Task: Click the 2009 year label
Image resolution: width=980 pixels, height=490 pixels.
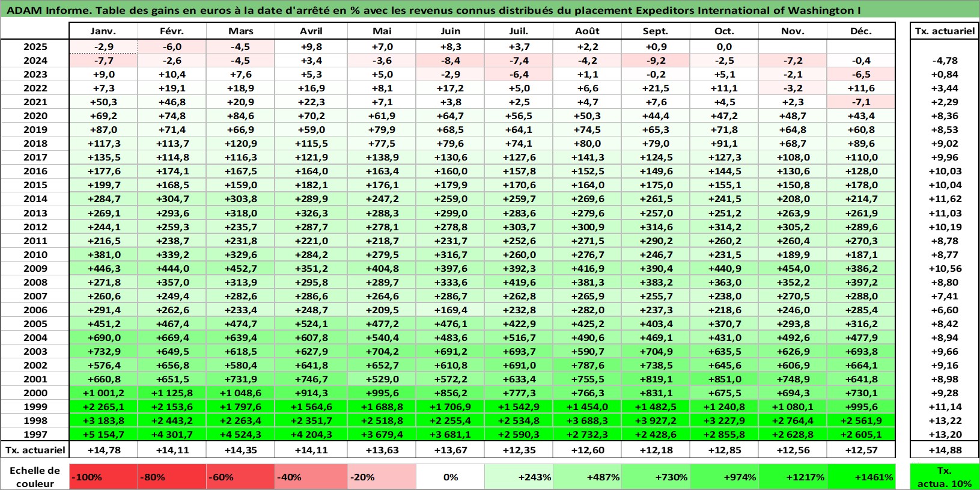Action: tap(35, 268)
